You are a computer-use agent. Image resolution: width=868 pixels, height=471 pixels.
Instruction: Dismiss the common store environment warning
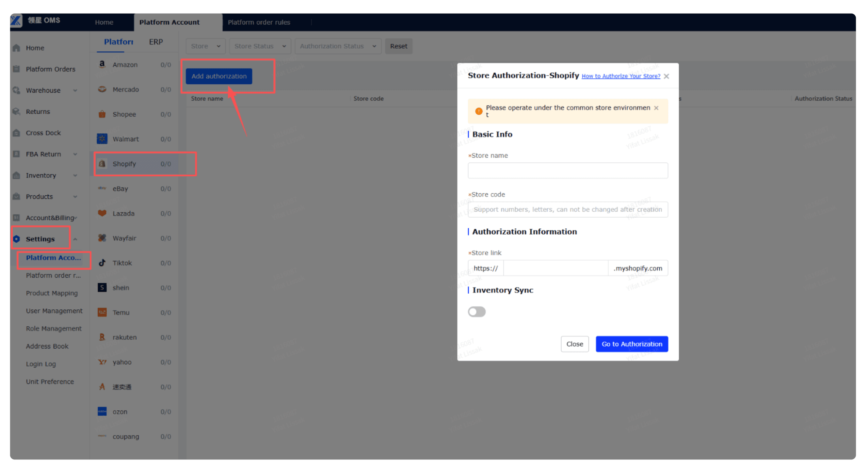[656, 108]
